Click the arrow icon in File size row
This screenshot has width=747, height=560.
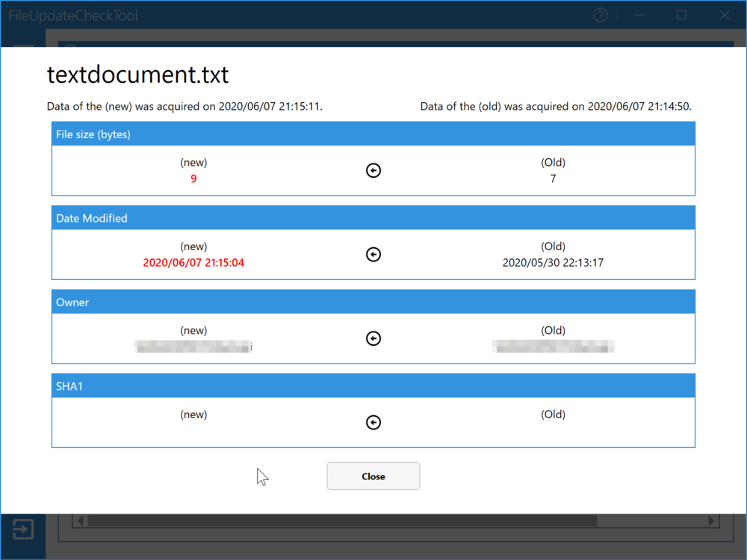373,170
